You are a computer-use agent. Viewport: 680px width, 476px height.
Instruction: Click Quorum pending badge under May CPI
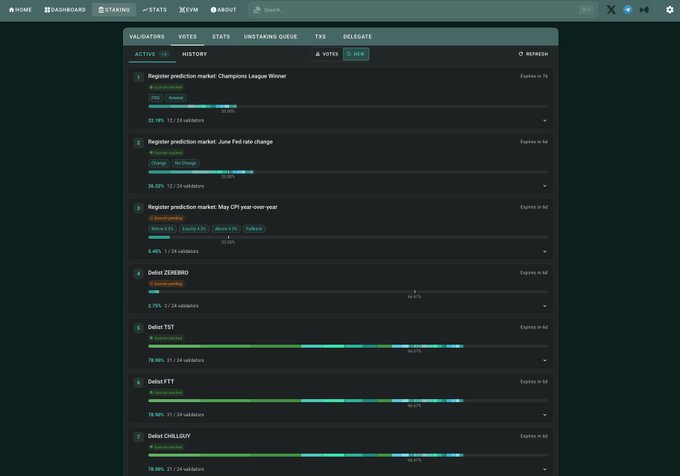click(166, 218)
